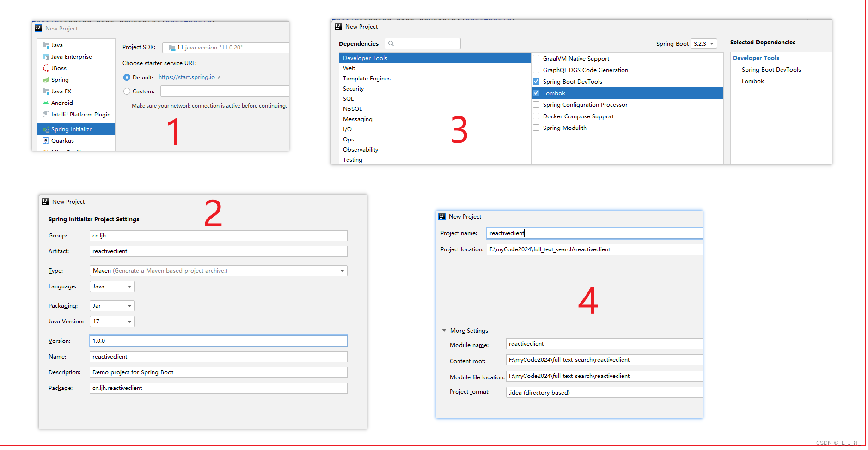Click the Android robot icon
The height and width of the screenshot is (450, 868).
[x=46, y=103]
